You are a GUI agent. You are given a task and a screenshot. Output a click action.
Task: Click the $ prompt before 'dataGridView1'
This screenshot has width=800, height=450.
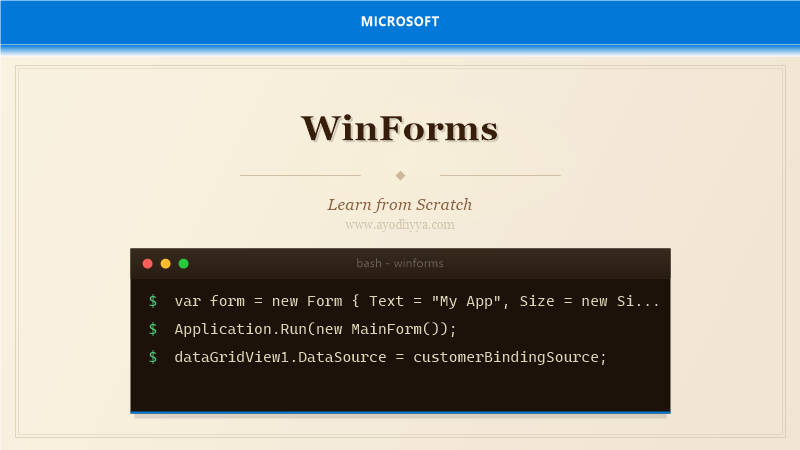(153, 357)
